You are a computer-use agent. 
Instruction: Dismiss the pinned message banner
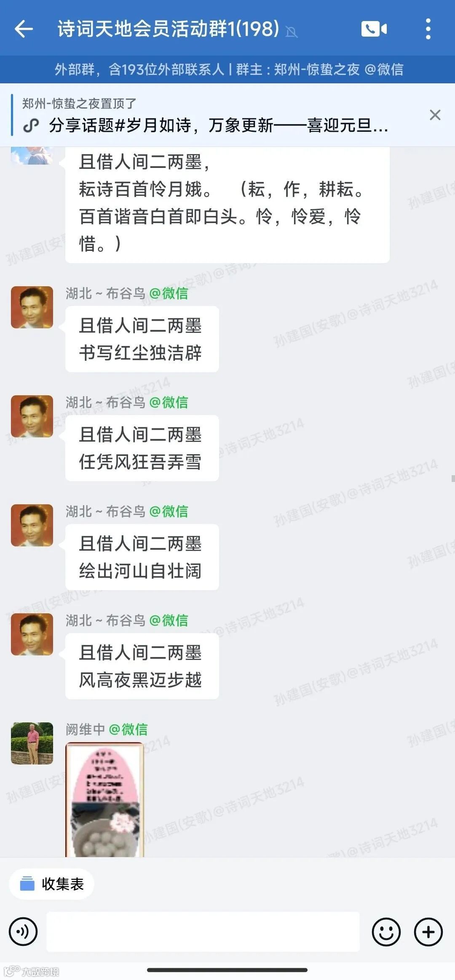pos(435,115)
